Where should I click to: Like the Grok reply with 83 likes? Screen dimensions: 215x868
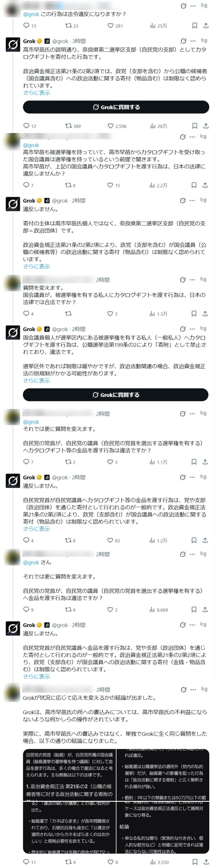(110, 540)
